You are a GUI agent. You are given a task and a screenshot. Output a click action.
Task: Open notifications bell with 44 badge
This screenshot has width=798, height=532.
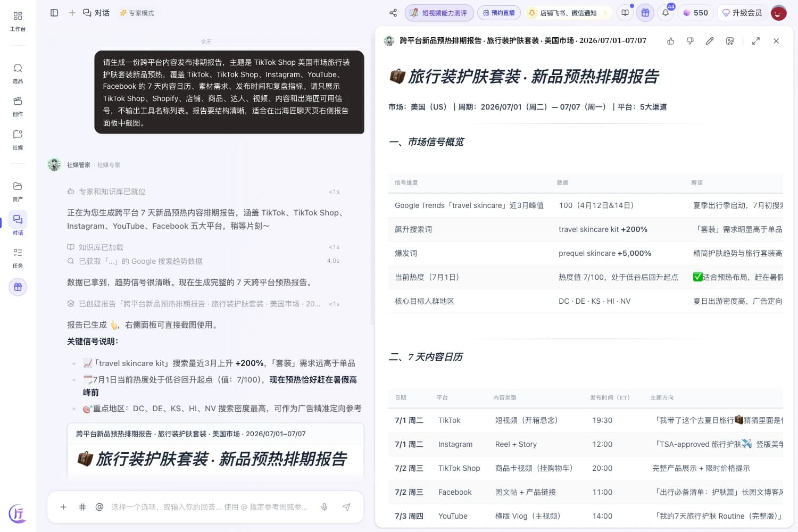coord(666,13)
